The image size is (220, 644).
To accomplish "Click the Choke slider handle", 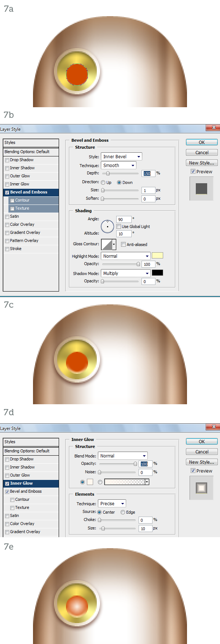I will 100,520.
